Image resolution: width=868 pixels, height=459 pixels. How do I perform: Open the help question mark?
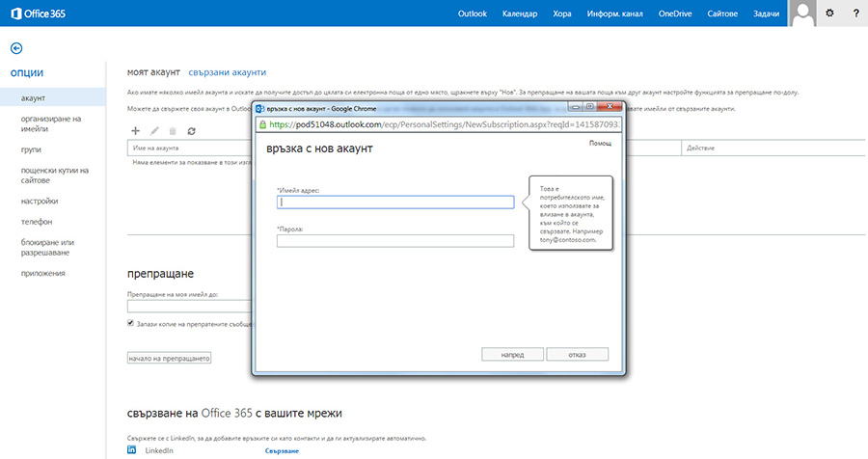(x=855, y=13)
